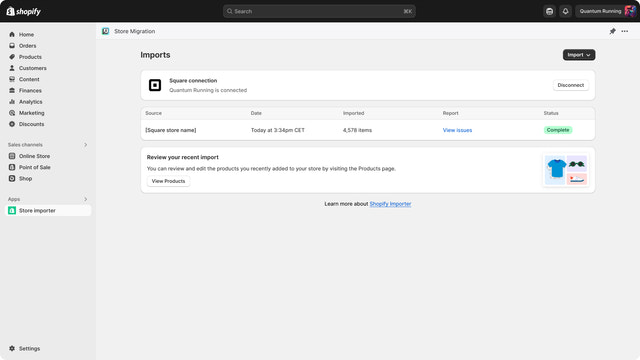This screenshot has width=640, height=360.
Task: Click the Store Migration app icon in header
Action: [106, 31]
